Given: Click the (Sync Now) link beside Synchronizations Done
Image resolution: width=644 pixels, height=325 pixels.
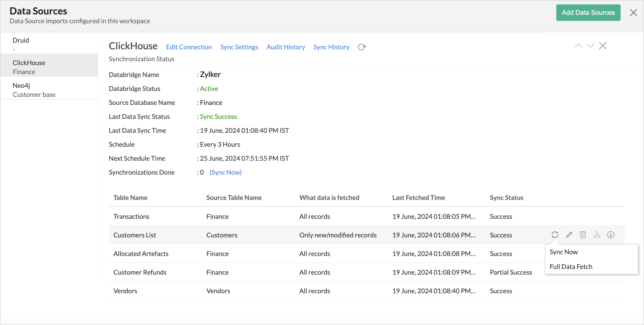Looking at the screenshot, I should pyautogui.click(x=225, y=172).
